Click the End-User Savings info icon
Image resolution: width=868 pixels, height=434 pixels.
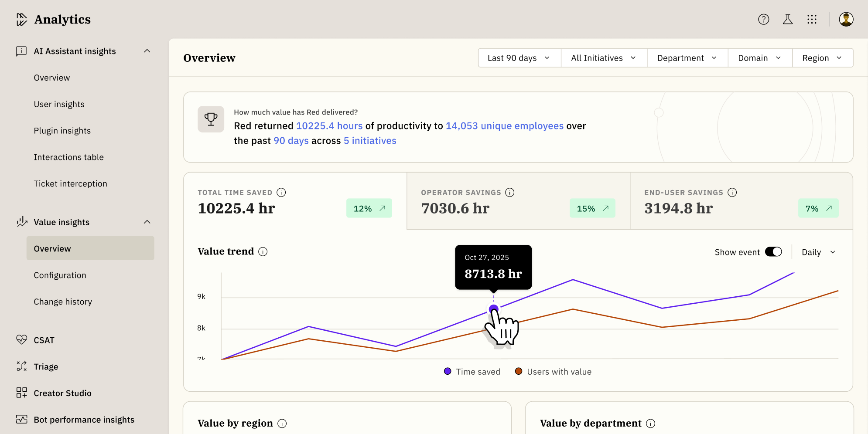tap(732, 193)
